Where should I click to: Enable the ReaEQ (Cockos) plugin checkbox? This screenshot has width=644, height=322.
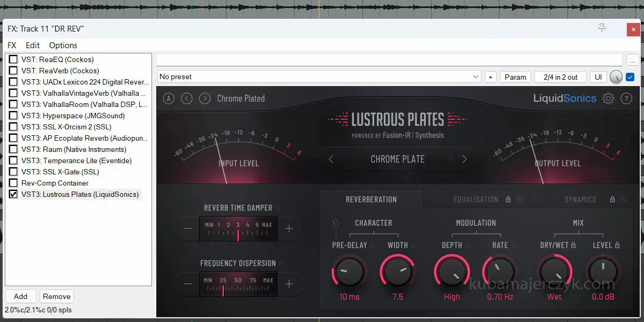[13, 59]
